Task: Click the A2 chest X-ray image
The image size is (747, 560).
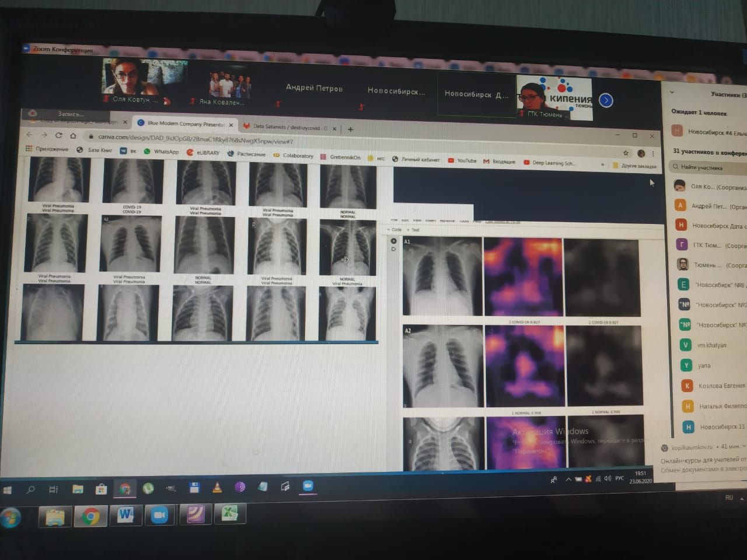Action: [x=443, y=366]
